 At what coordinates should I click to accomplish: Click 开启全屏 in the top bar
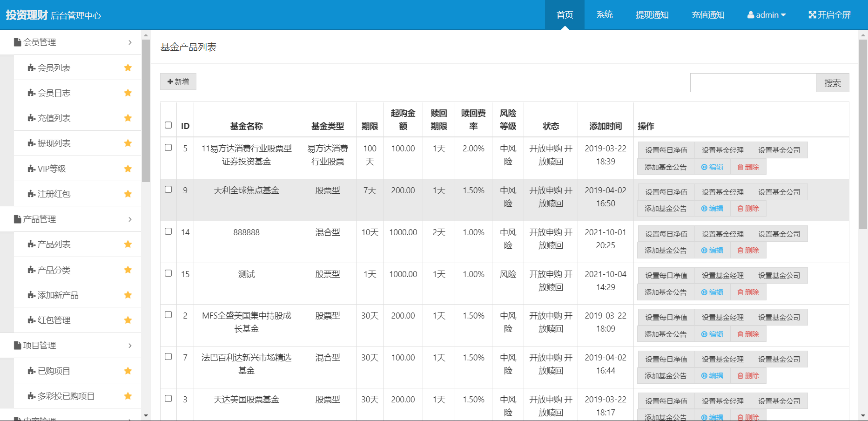[830, 15]
